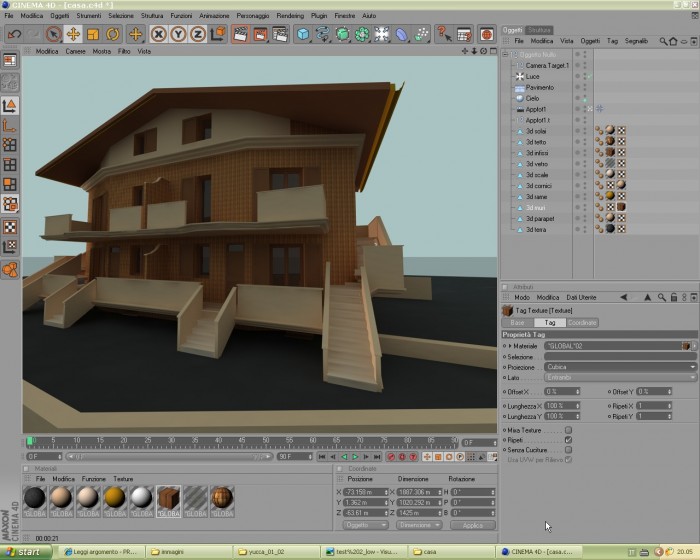The height and width of the screenshot is (560, 700).
Task: Click the Undo arrow icon
Action: tap(14, 34)
